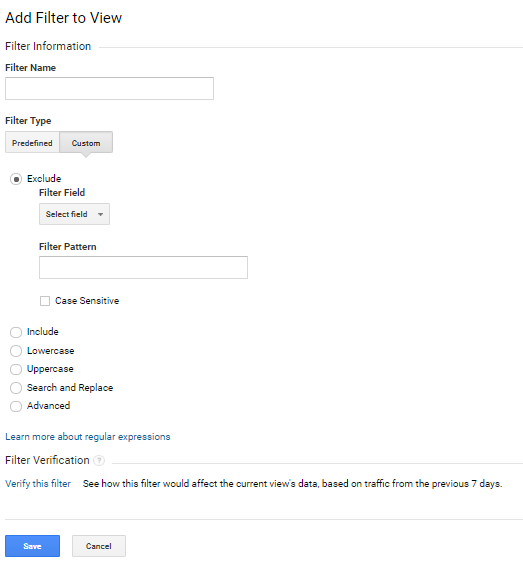Click the Case Sensitive label text

point(87,301)
